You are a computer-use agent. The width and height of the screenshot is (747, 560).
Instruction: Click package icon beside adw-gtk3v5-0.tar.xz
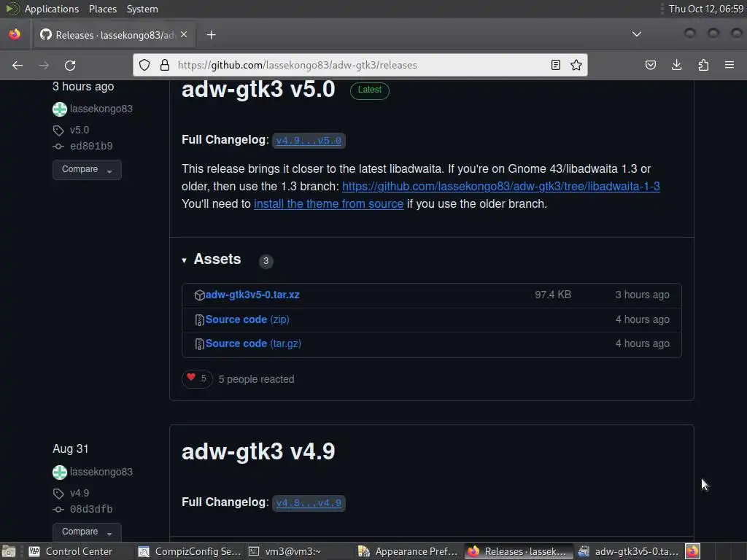click(x=200, y=295)
